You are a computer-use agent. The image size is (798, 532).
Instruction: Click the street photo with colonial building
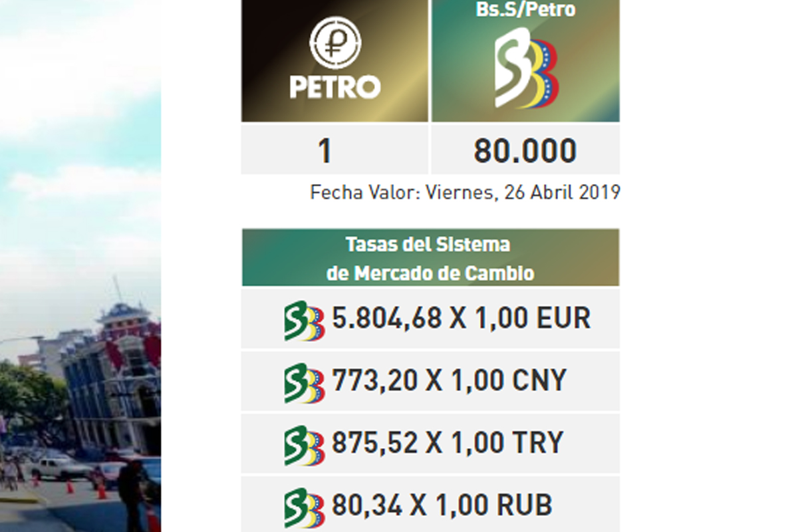pyautogui.click(x=80, y=266)
